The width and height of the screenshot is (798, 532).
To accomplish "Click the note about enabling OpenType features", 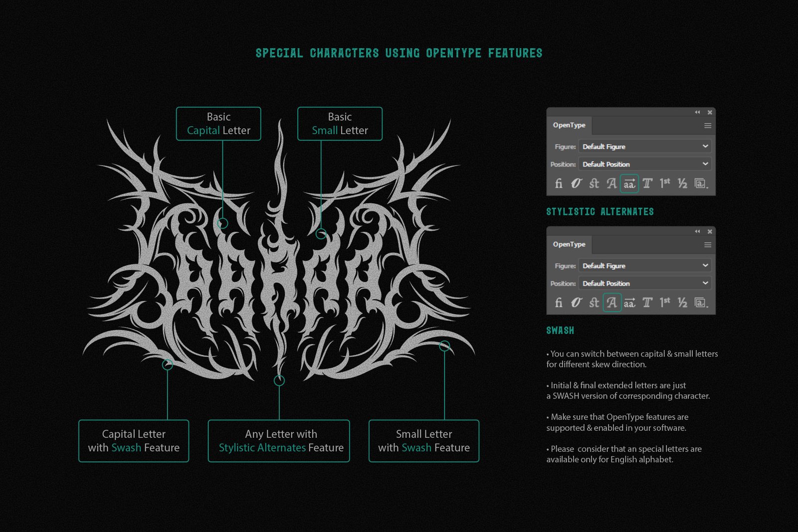I will [x=617, y=422].
